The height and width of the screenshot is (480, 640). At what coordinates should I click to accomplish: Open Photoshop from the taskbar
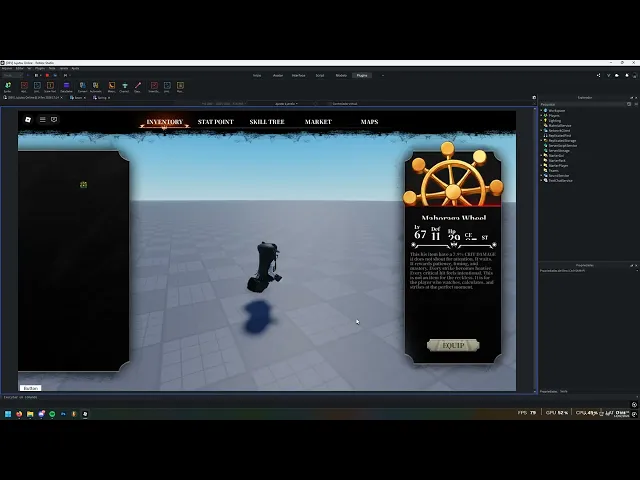[x=63, y=414]
